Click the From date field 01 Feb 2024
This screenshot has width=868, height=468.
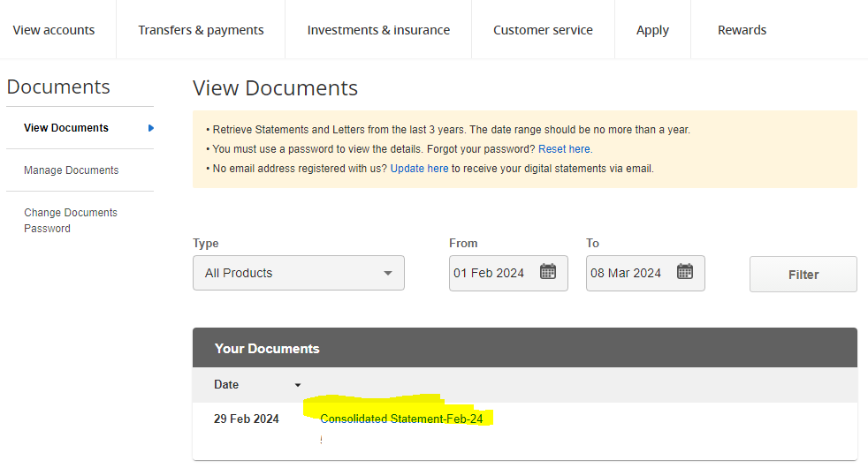508,273
